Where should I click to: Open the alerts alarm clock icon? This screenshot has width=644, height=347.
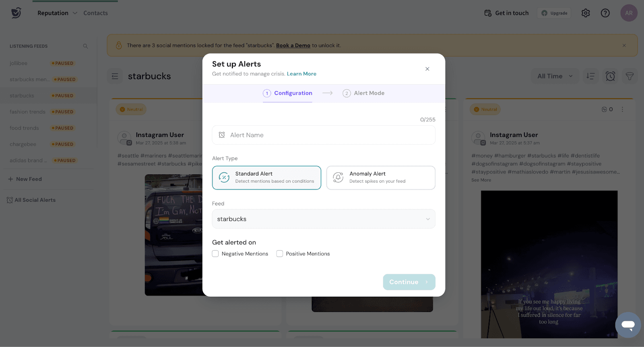610,76
